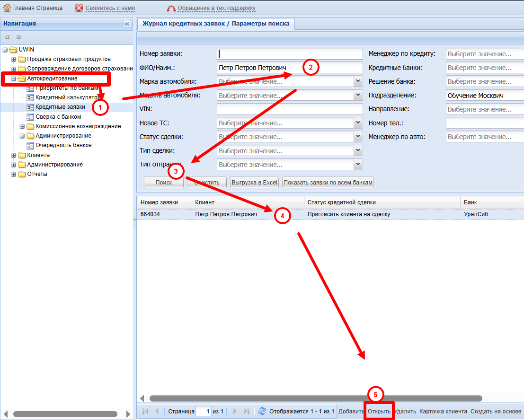Open the Тип сделки dropdown

pyautogui.click(x=358, y=151)
